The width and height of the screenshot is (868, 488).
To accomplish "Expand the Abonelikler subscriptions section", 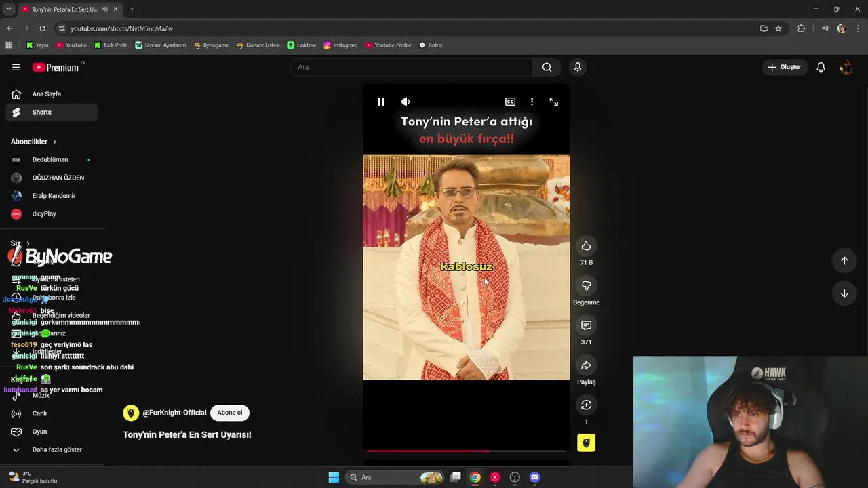I will tap(34, 142).
